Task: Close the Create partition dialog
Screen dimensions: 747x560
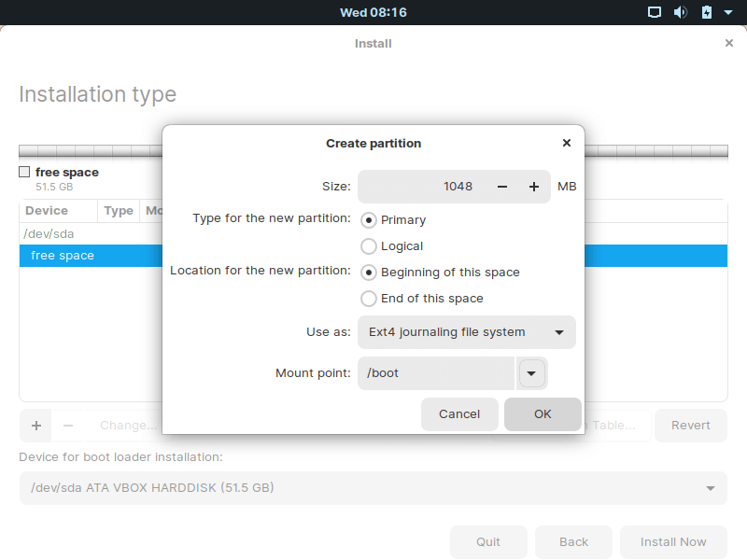Action: 567,143
